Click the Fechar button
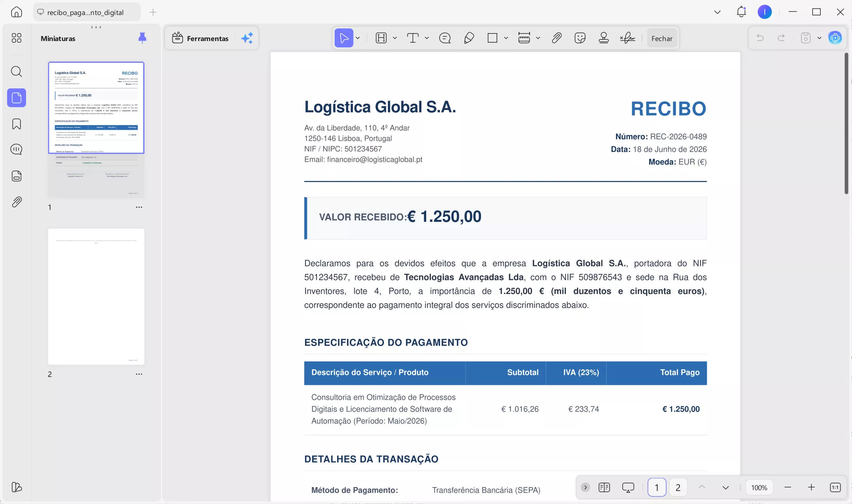Image resolution: width=852 pixels, height=504 pixels. click(x=662, y=38)
